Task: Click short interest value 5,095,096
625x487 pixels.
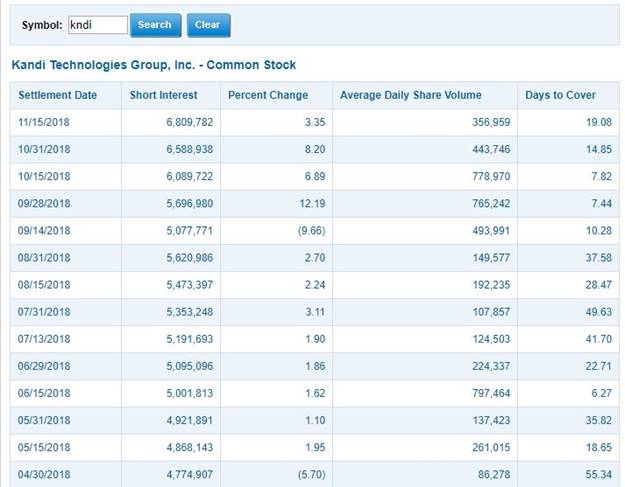Action: pyautogui.click(x=190, y=366)
